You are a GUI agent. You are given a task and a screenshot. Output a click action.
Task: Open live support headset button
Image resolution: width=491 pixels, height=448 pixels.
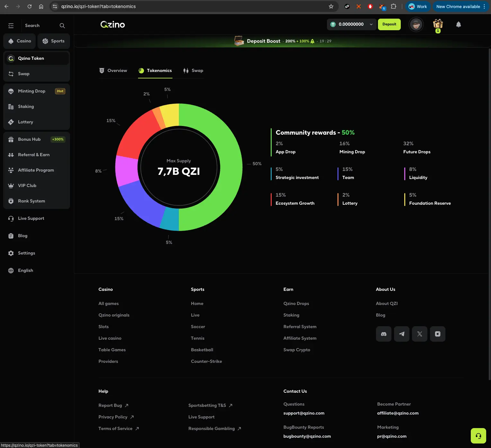(x=478, y=436)
